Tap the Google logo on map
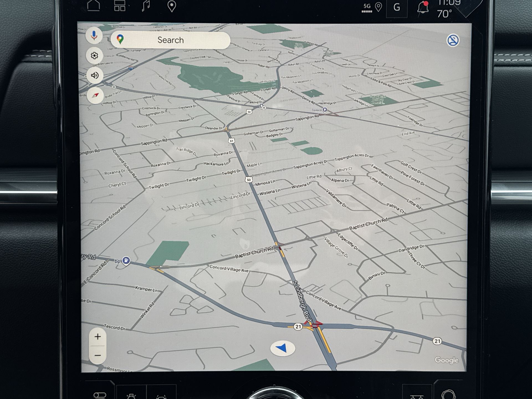This screenshot has width=532, height=399. (x=446, y=360)
